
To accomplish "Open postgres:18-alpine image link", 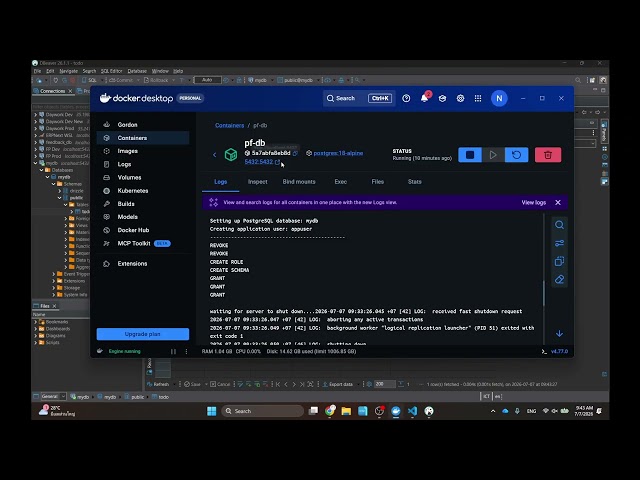I will click(338, 153).
